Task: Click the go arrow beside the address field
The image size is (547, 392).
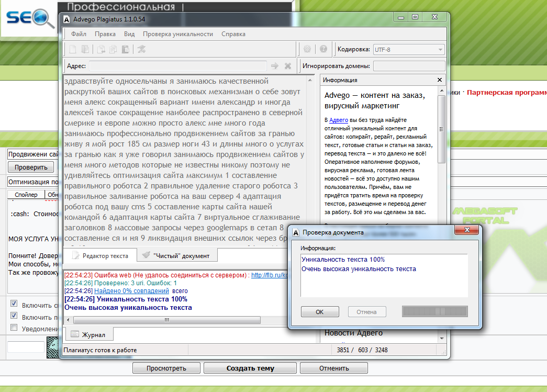Action: click(x=275, y=66)
